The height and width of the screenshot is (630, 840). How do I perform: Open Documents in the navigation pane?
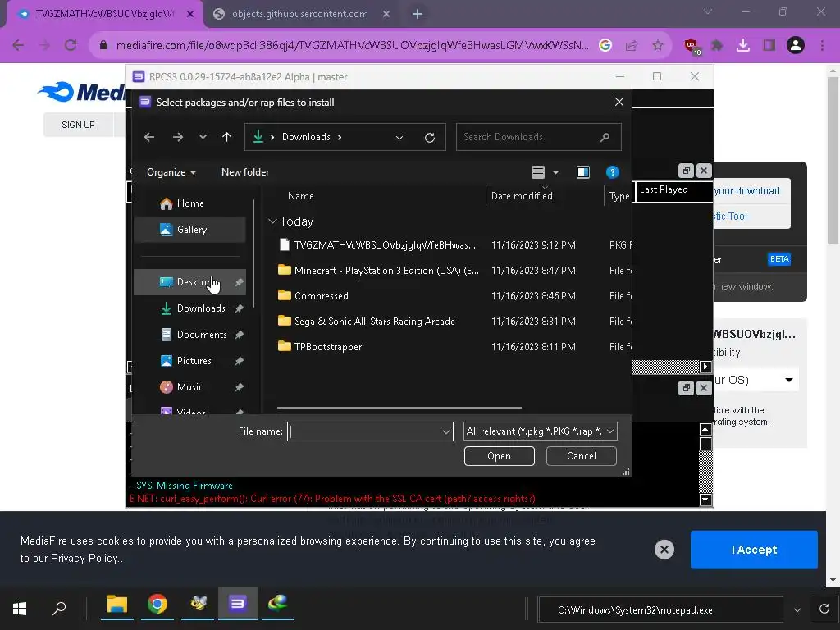(189, 335)
